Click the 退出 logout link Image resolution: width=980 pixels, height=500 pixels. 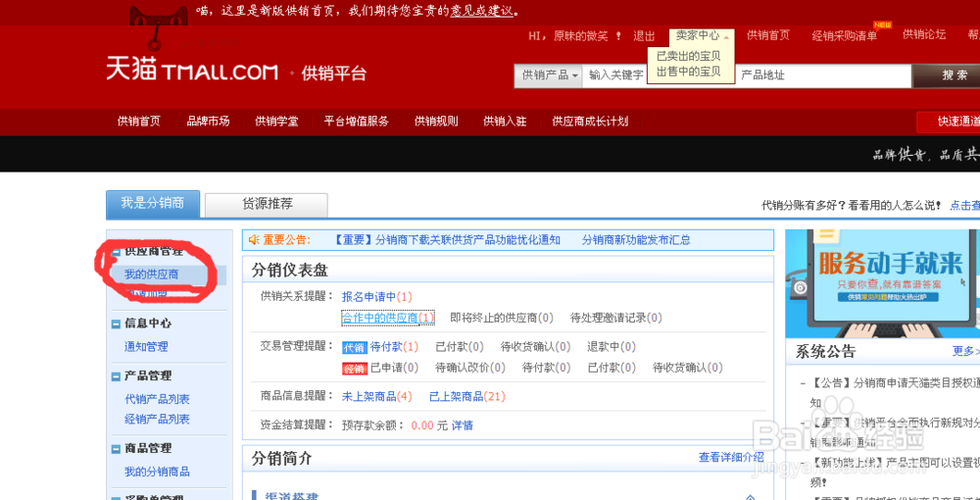(644, 36)
